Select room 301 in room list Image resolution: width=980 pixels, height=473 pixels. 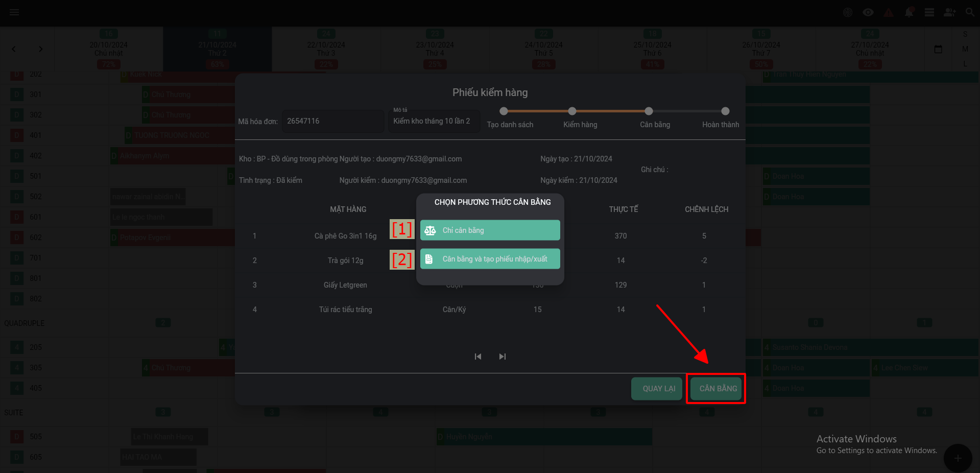(x=36, y=94)
